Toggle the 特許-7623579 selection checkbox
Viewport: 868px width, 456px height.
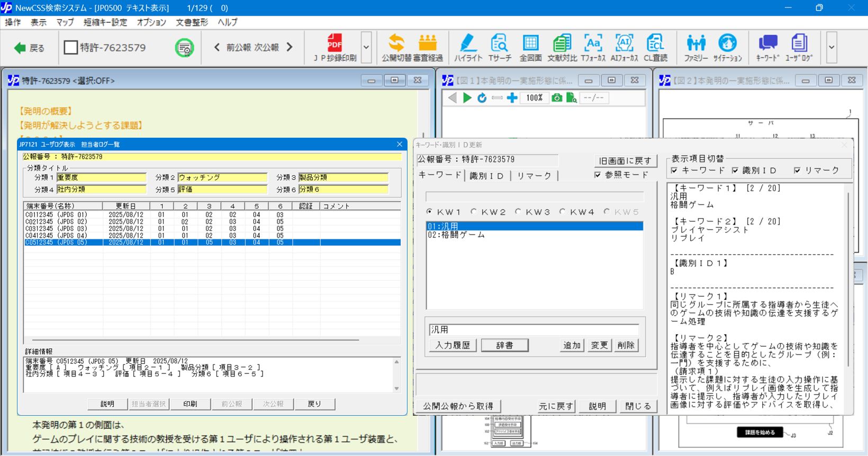[70, 47]
